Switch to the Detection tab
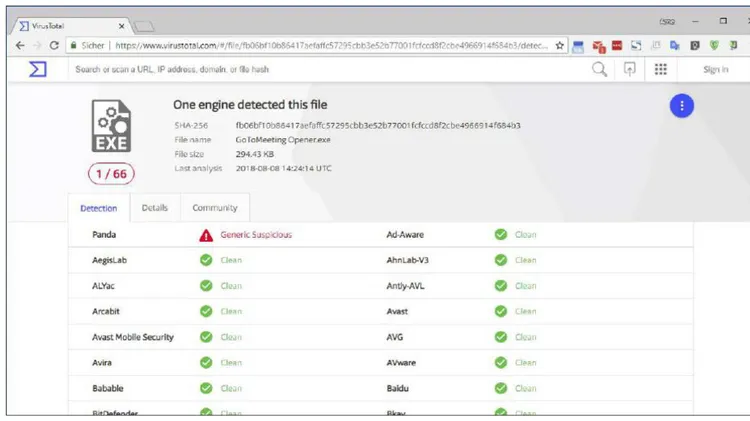 click(99, 208)
